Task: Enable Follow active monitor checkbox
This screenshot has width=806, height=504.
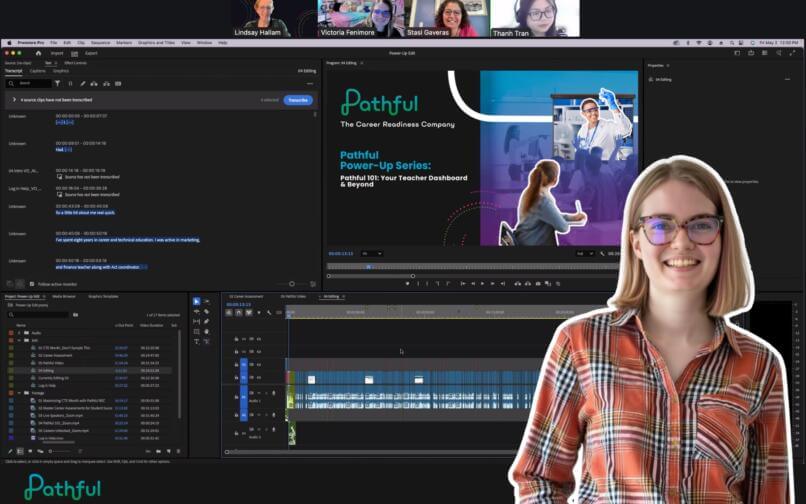Action: 31,284
